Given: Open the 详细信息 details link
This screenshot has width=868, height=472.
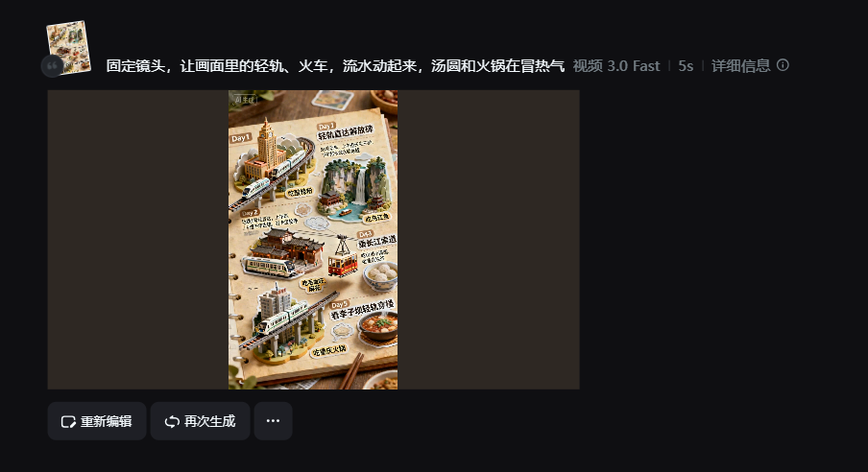Looking at the screenshot, I should [740, 66].
